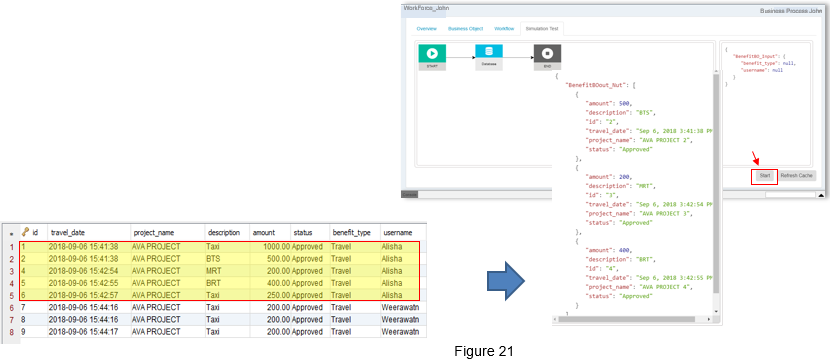Viewport: 830px width, 361px height.
Task: Open the Overview tab
Action: pos(426,29)
